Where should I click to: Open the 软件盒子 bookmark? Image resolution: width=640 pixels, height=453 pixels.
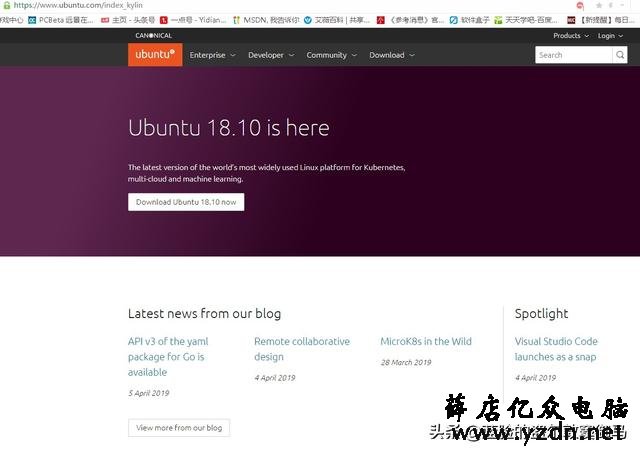tap(469, 20)
